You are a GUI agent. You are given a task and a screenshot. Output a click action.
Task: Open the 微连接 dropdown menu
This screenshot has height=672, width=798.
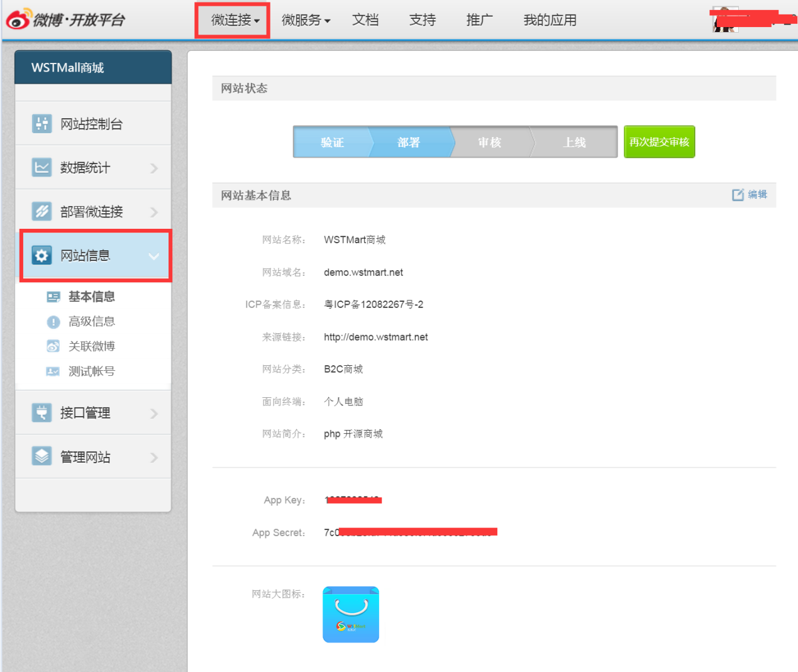click(x=235, y=20)
